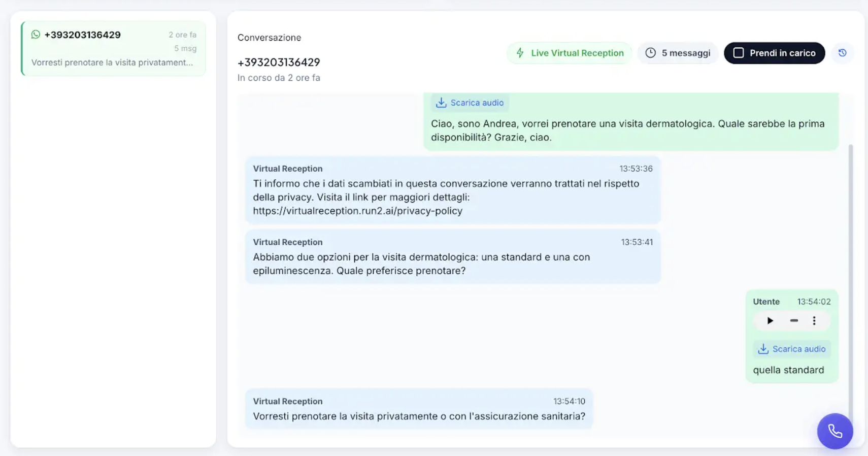Click the +393203136429 number in conversation header
This screenshot has height=456, width=868.
coord(279,62)
